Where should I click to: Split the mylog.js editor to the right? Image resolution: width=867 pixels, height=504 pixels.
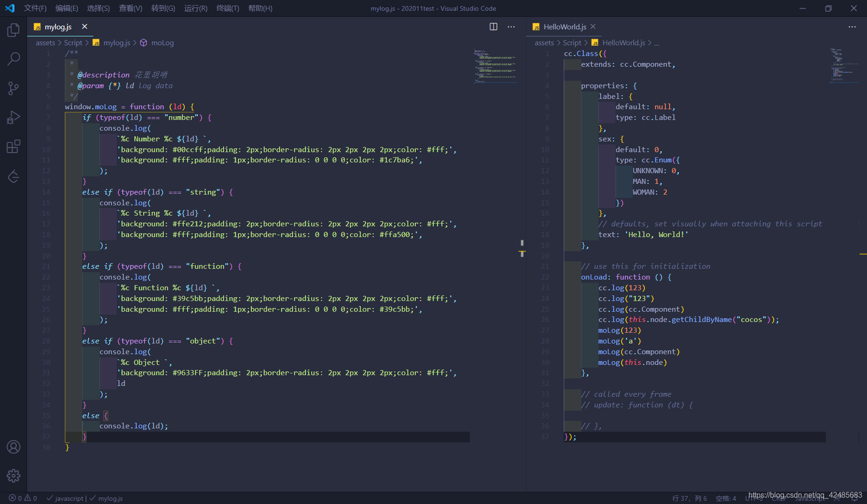493,27
